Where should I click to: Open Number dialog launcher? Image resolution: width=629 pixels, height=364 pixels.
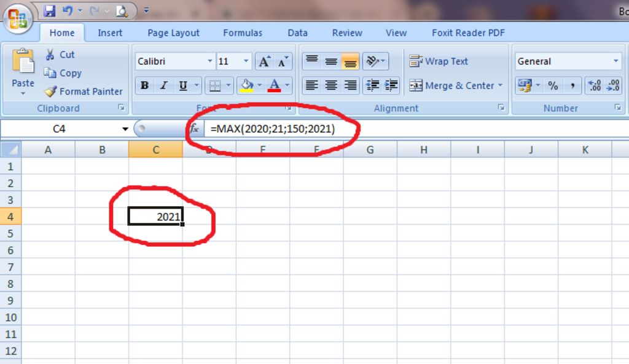pyautogui.click(x=618, y=107)
